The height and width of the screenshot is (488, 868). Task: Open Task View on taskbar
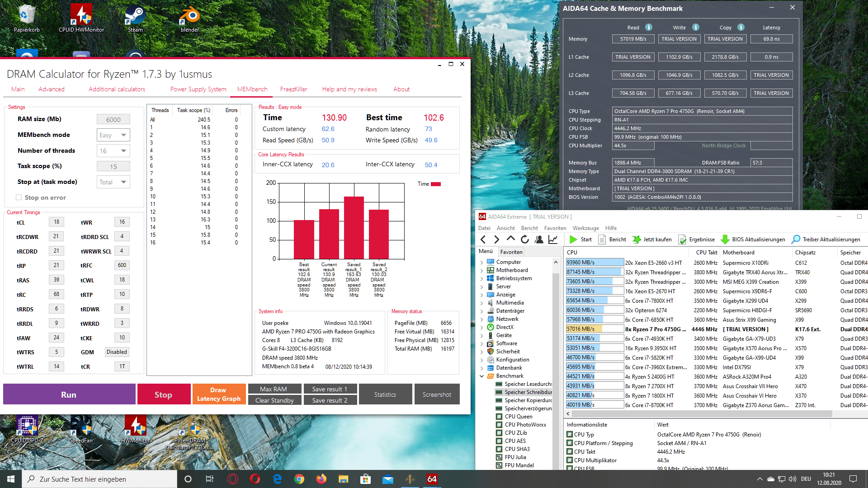click(210, 479)
